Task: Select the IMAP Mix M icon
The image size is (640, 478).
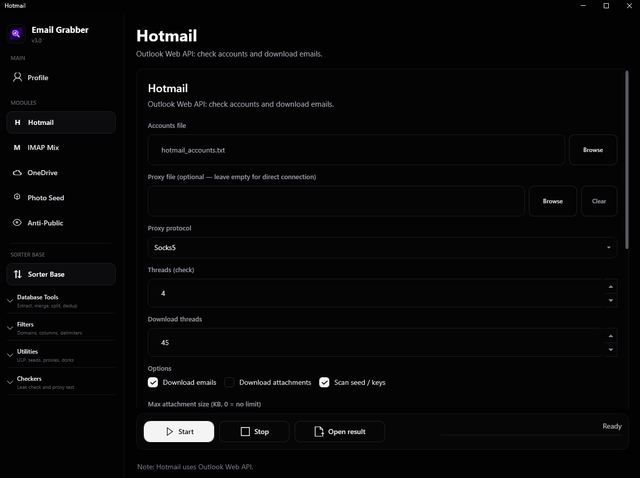Action: [x=17, y=147]
